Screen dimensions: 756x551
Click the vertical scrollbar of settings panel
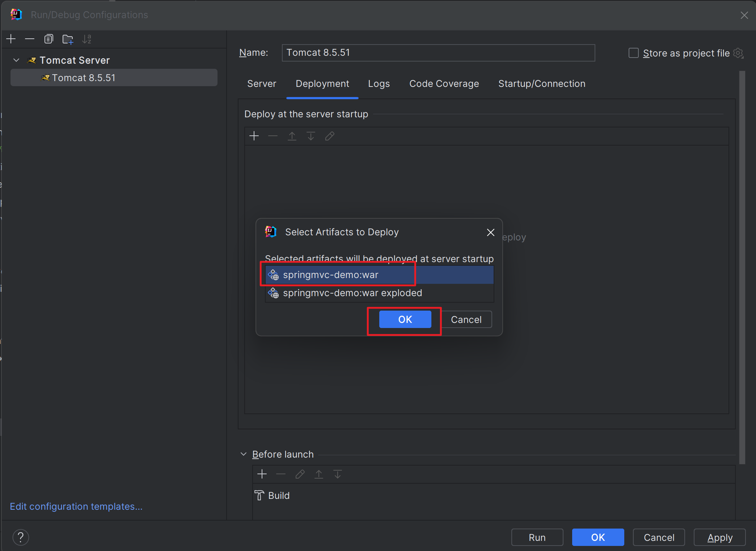pyautogui.click(x=742, y=268)
